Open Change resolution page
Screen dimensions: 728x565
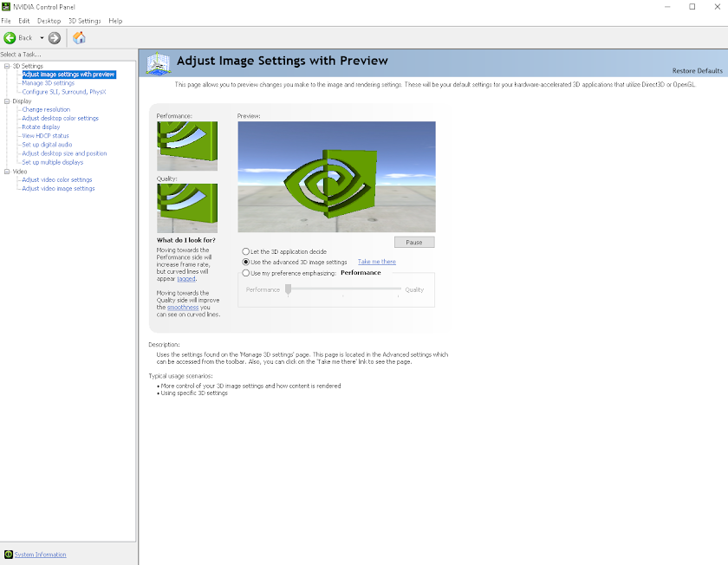click(x=46, y=109)
